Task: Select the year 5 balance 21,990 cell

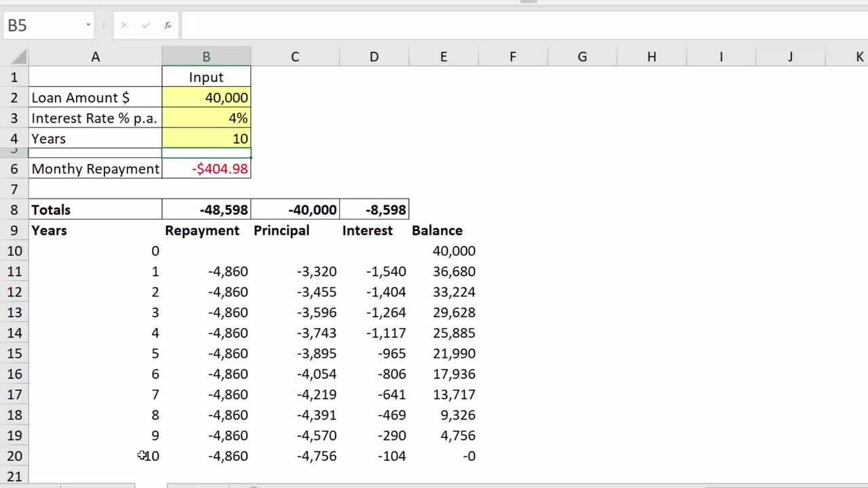Action: pyautogui.click(x=443, y=353)
